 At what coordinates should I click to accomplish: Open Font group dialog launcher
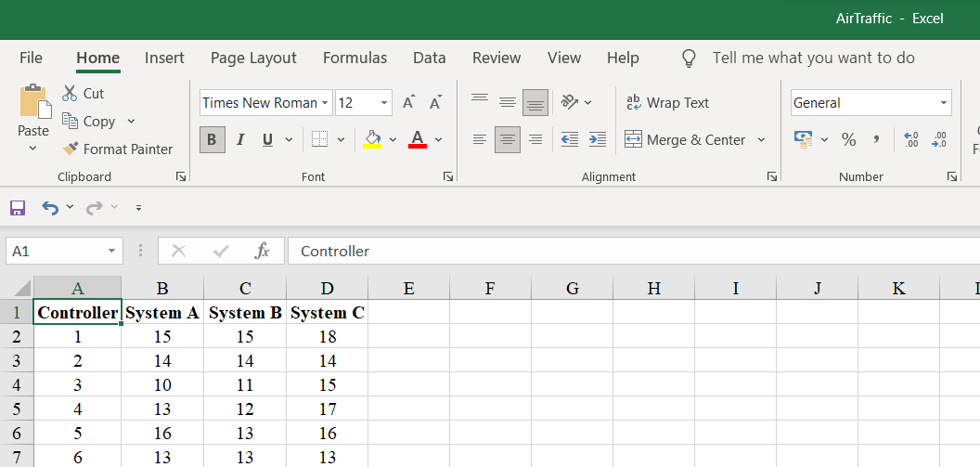(448, 177)
